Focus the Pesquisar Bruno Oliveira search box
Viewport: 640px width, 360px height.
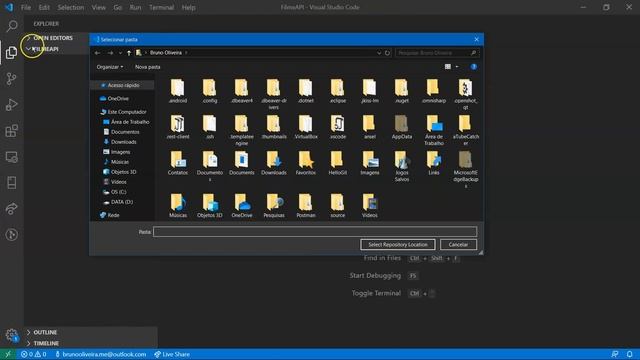click(437, 53)
